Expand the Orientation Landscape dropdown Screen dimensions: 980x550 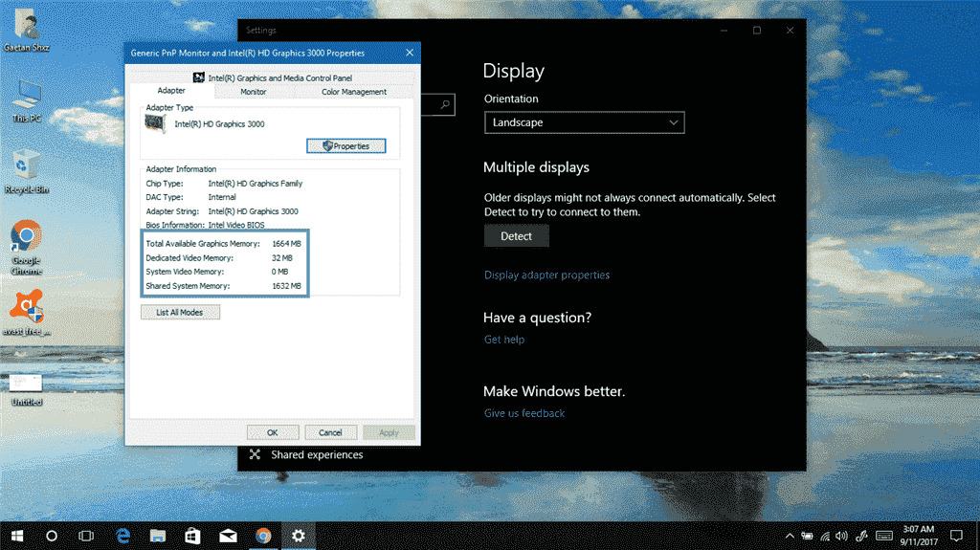[585, 122]
